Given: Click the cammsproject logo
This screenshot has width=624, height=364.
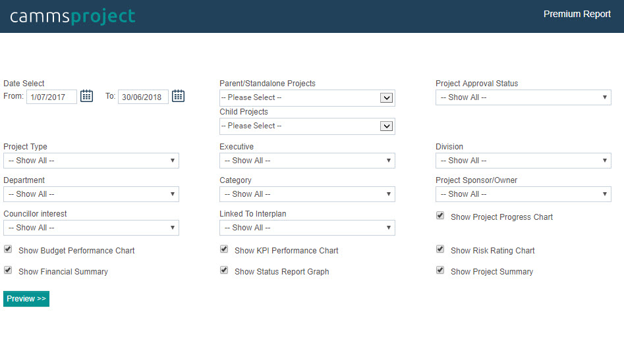Looking at the screenshot, I should coord(73,16).
